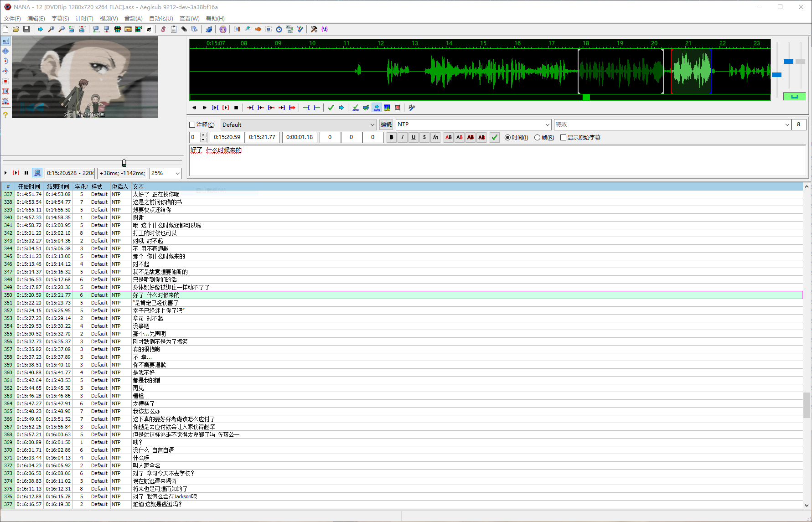
Task: Select the Drag subtitles video tool
Action: 5,51
